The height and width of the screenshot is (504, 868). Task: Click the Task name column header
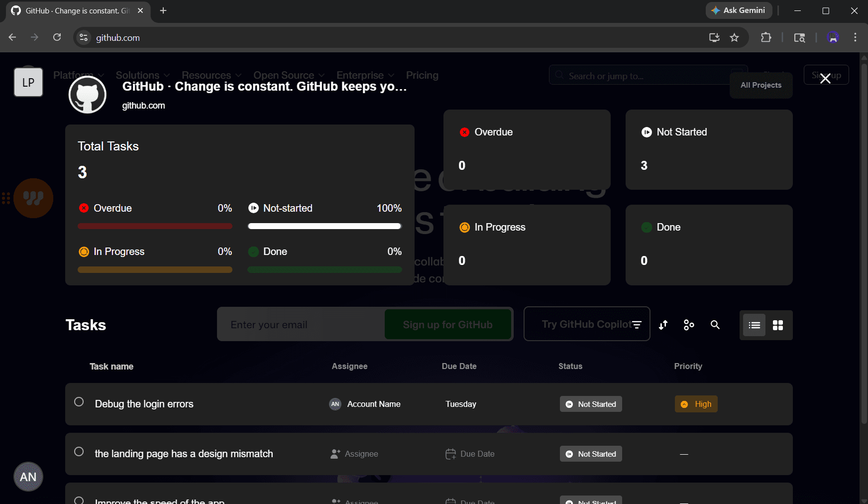tap(111, 366)
